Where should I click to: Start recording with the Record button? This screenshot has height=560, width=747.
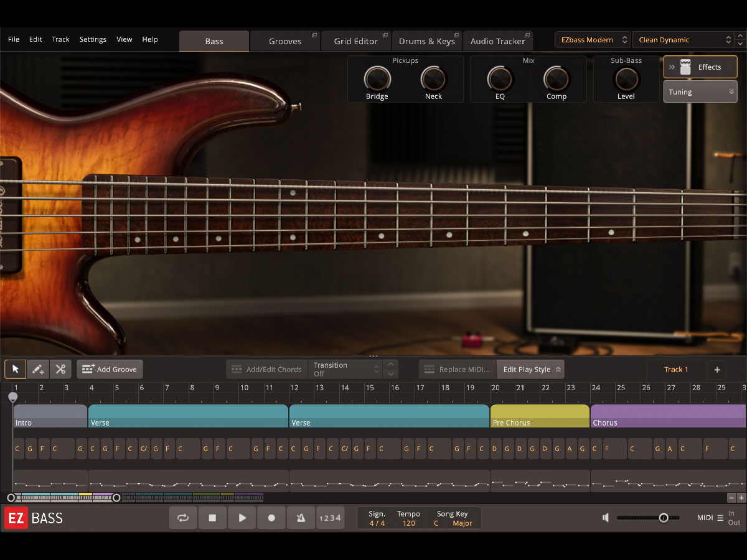[271, 518]
